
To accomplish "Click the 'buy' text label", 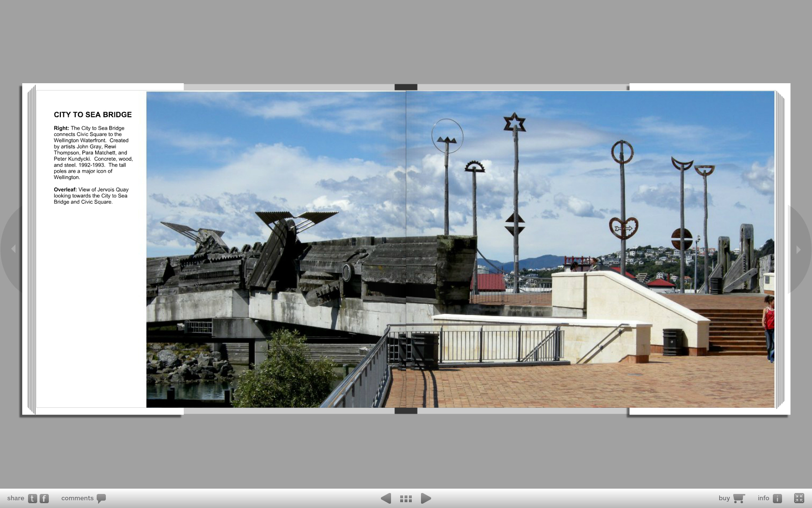I will (x=724, y=498).
